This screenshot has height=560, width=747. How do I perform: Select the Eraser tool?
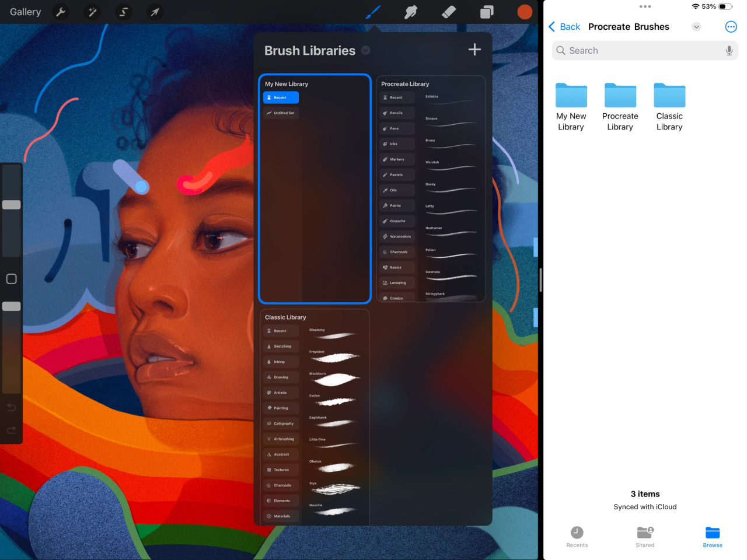448,12
